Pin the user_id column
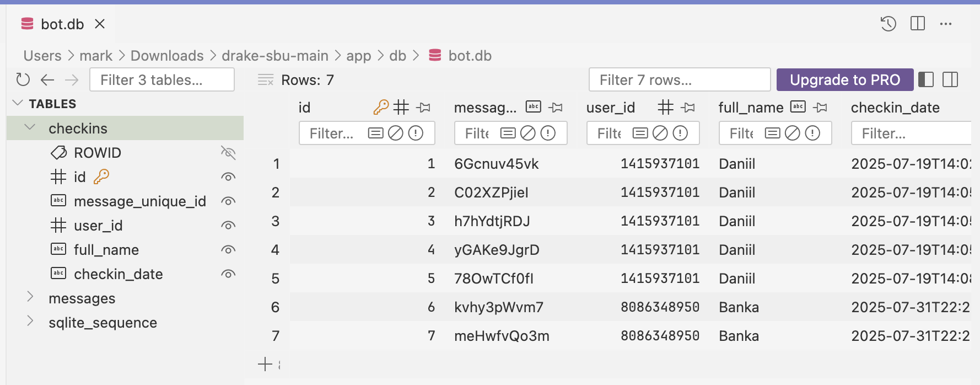 point(688,108)
